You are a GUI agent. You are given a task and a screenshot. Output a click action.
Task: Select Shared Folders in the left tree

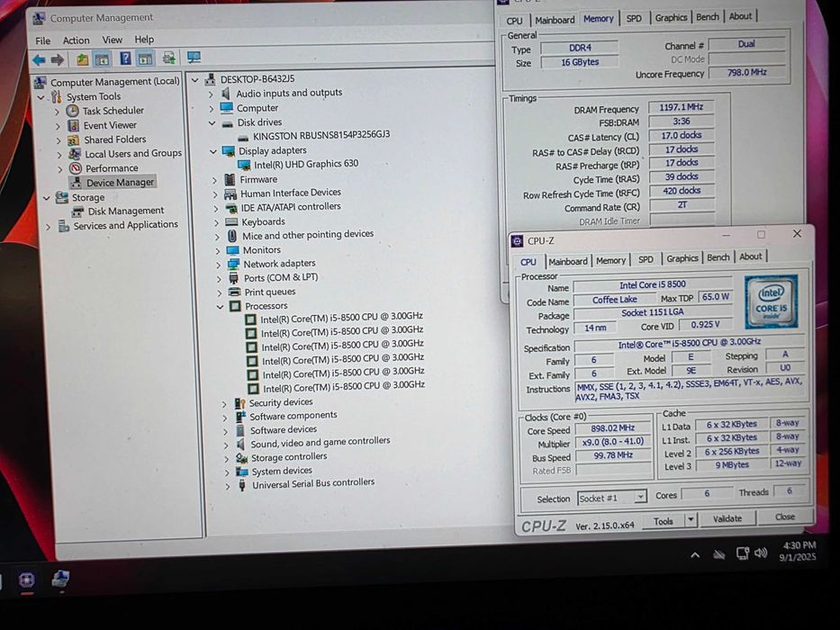114,139
